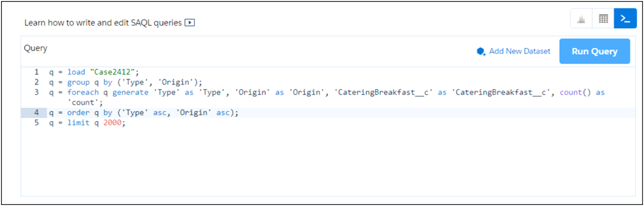
Task: Switch to table mode icon
Action: click(x=603, y=19)
